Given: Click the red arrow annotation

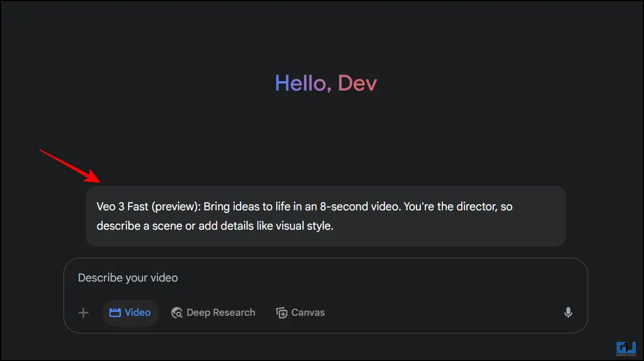Looking at the screenshot, I should [70, 166].
